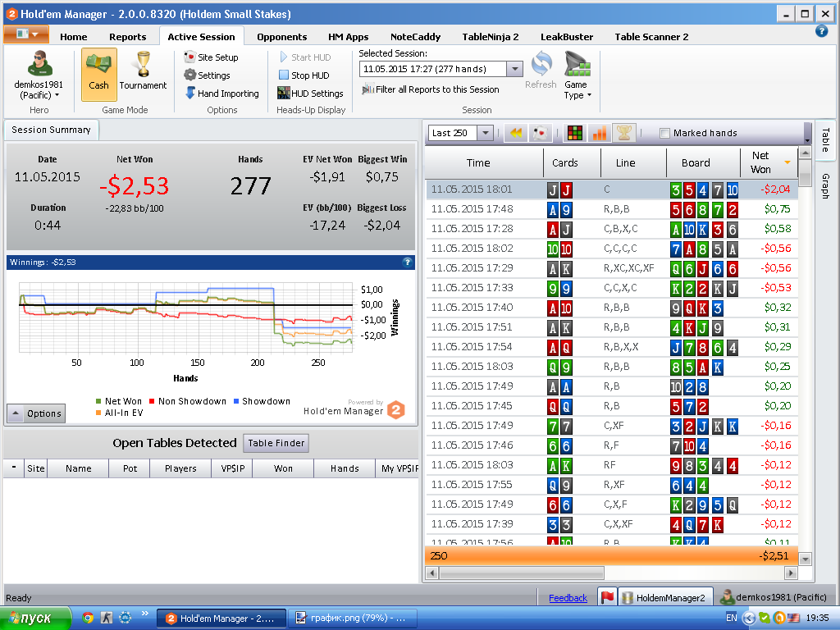Image resolution: width=840 pixels, height=630 pixels.
Task: Expand the taskbar quick launch chevron
Action: (144, 614)
